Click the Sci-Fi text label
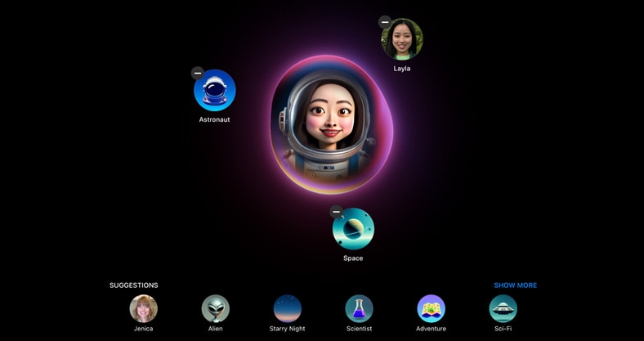The image size is (644, 341). tap(503, 329)
